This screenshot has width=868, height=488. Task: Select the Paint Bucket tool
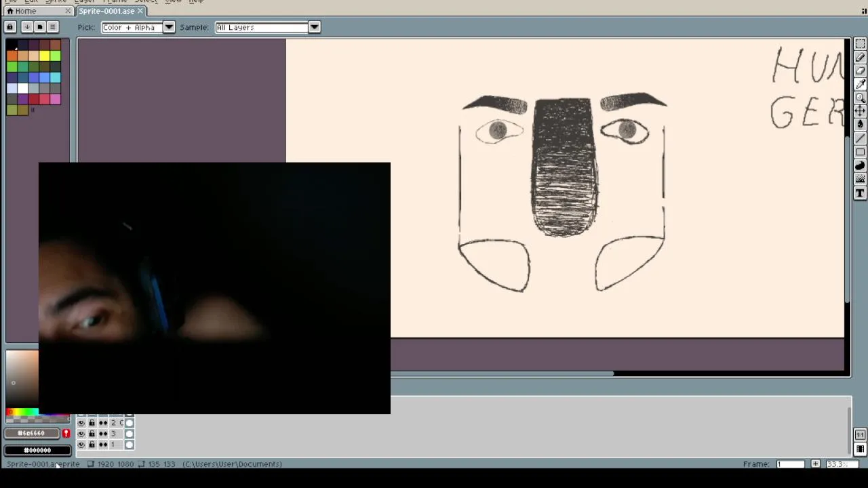tap(860, 124)
